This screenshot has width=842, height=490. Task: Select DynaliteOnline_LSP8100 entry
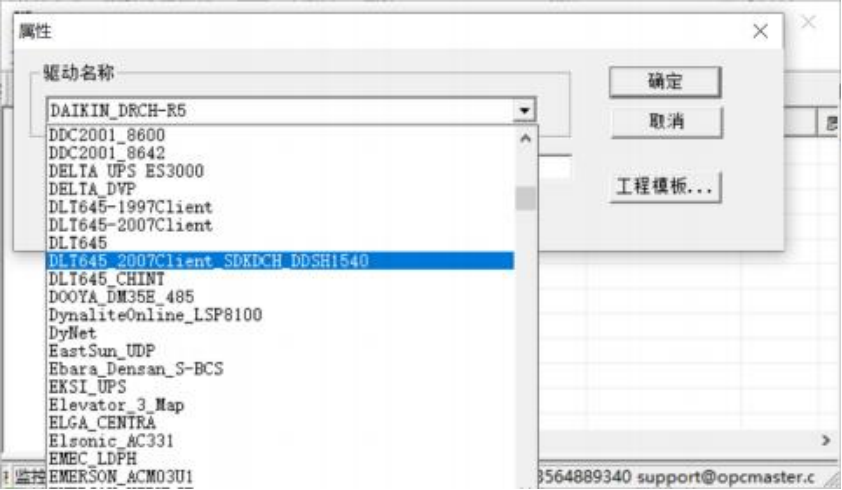280,315
